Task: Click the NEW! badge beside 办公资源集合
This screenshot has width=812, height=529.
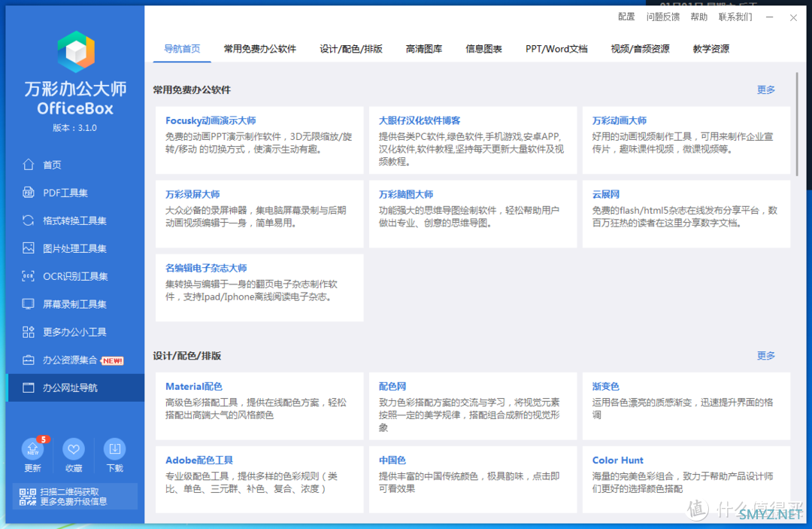Action: tap(112, 360)
